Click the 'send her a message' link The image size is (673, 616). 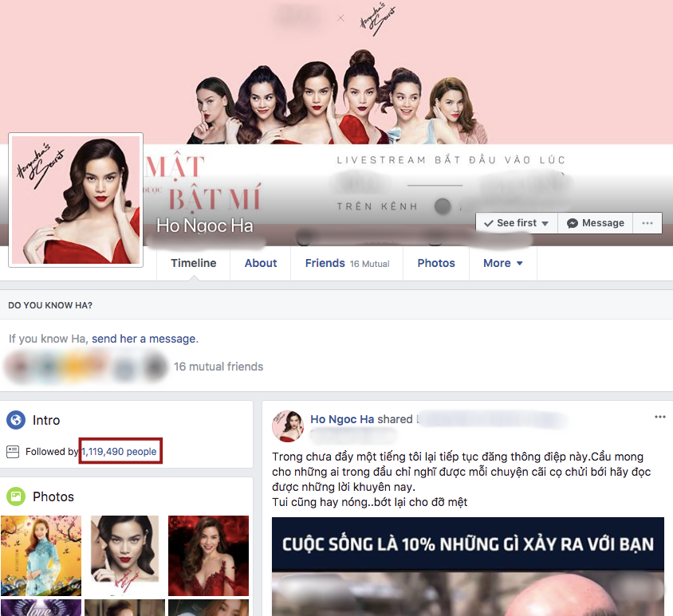144,339
